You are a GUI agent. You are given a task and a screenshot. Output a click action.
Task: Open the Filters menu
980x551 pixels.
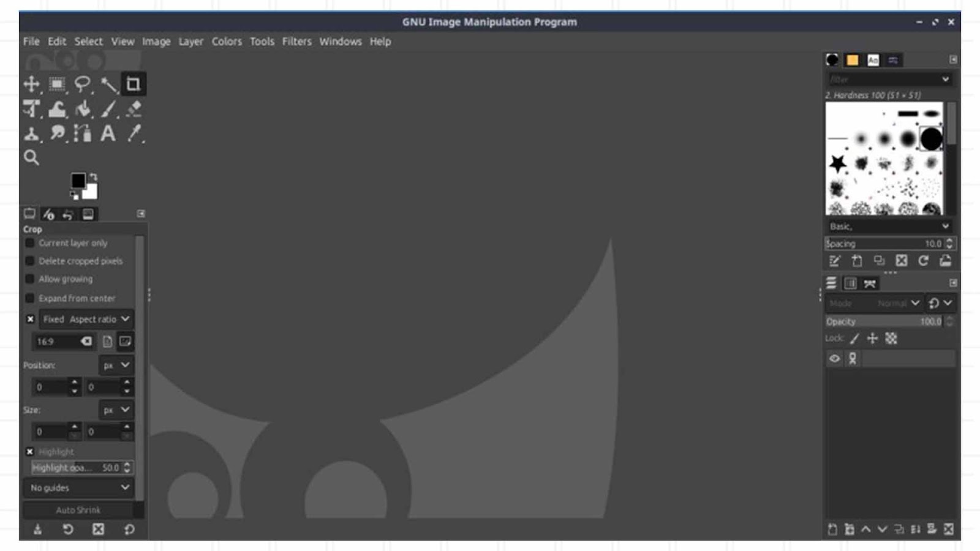[x=296, y=41]
